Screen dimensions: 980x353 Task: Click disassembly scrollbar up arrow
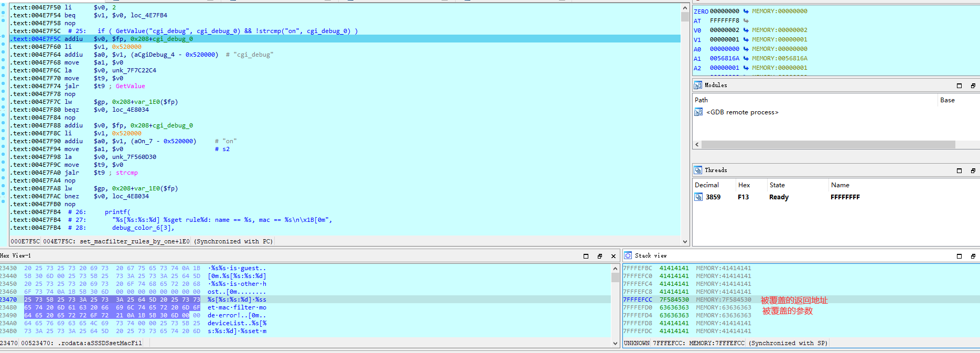pyautogui.click(x=685, y=8)
